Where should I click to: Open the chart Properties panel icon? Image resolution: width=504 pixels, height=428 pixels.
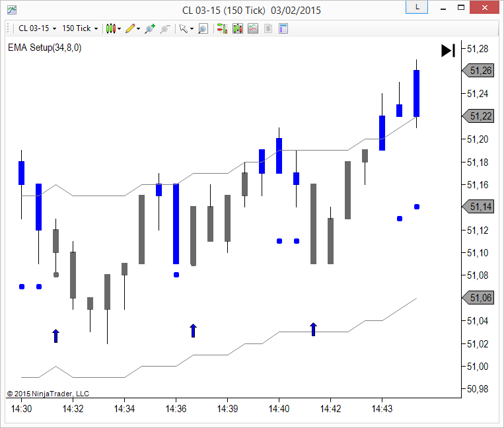(x=283, y=28)
